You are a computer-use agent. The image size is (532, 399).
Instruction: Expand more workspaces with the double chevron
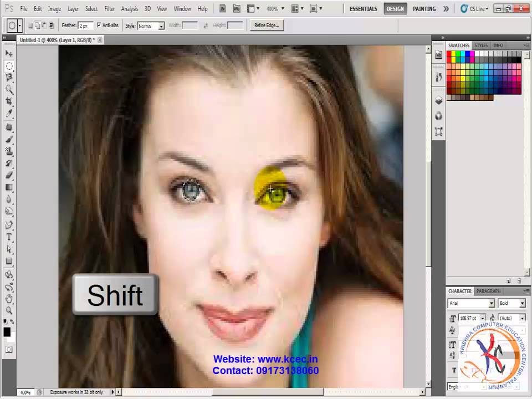446,9
